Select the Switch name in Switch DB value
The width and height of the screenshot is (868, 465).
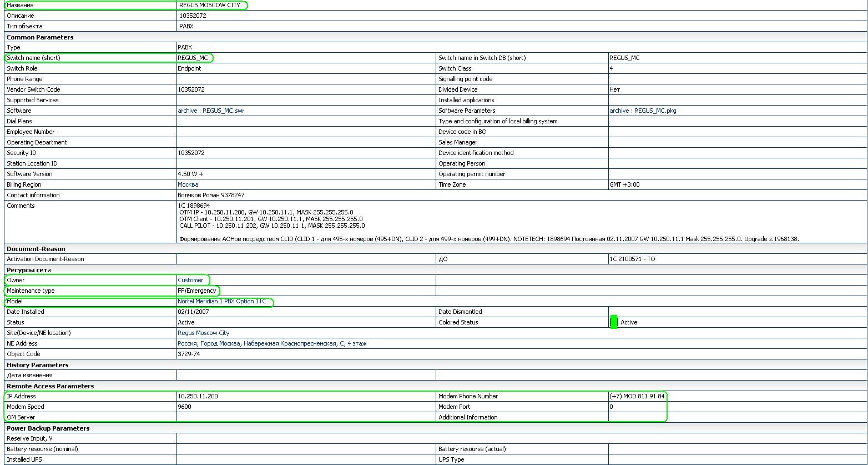[624, 58]
